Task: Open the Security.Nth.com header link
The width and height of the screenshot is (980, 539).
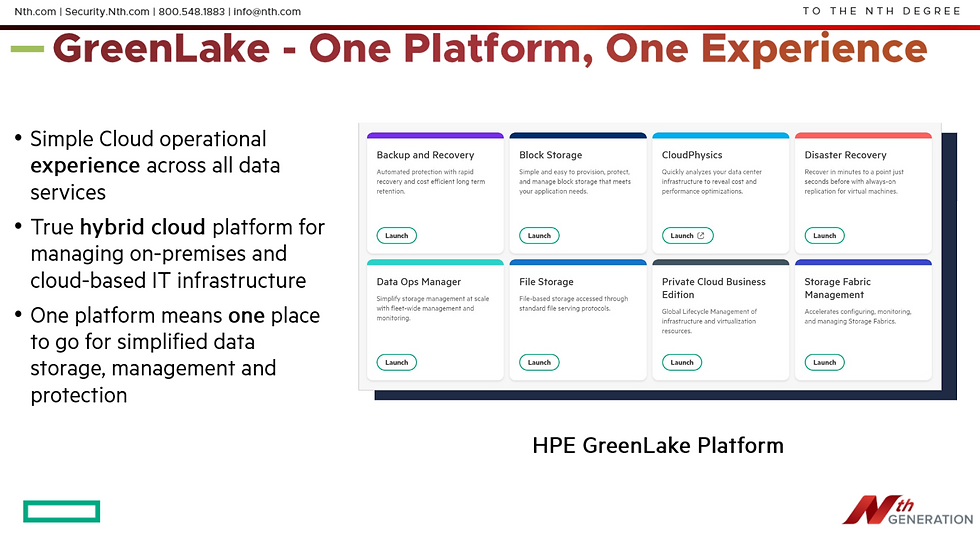Action: point(107,11)
